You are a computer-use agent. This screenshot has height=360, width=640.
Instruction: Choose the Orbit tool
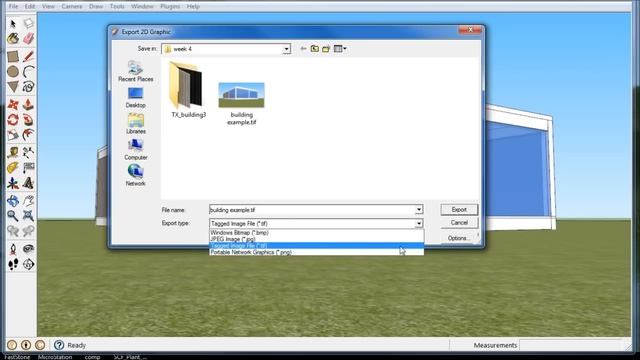[13, 200]
